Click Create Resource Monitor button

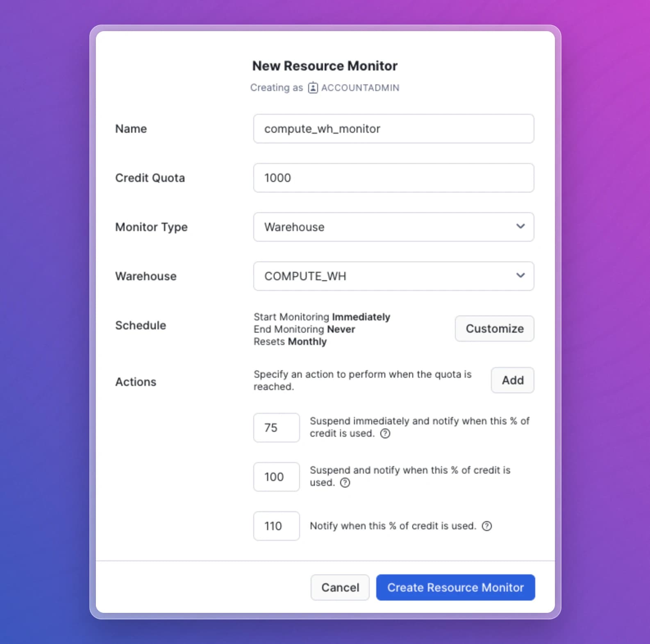tap(455, 587)
